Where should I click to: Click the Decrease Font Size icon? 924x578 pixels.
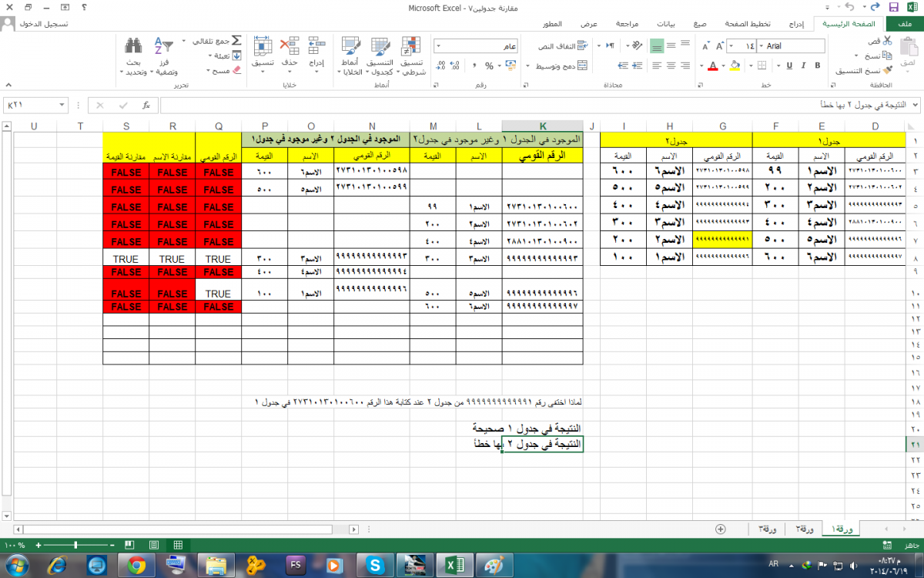click(x=705, y=46)
